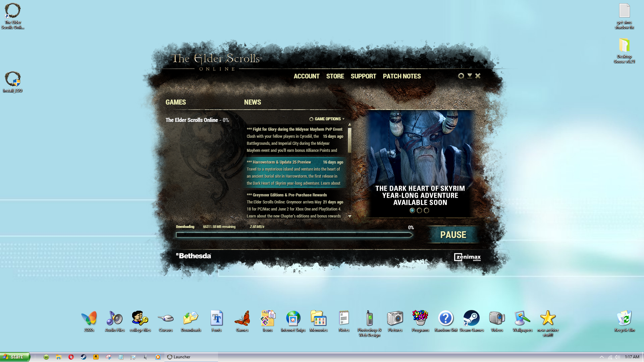Select the first banner carousel dot
The width and height of the screenshot is (644, 362).
click(x=412, y=210)
